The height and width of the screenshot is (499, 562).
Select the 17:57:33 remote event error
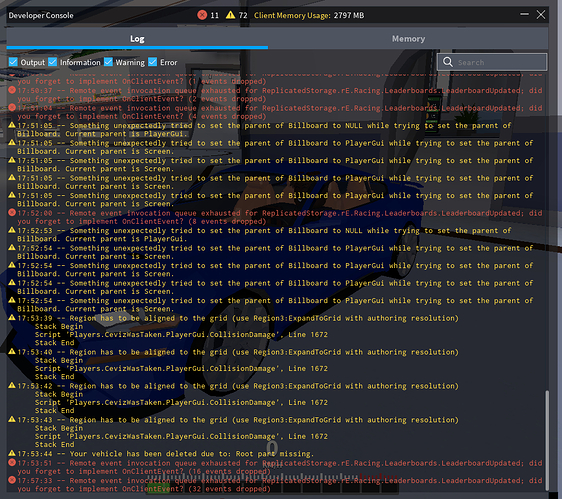pos(275,485)
